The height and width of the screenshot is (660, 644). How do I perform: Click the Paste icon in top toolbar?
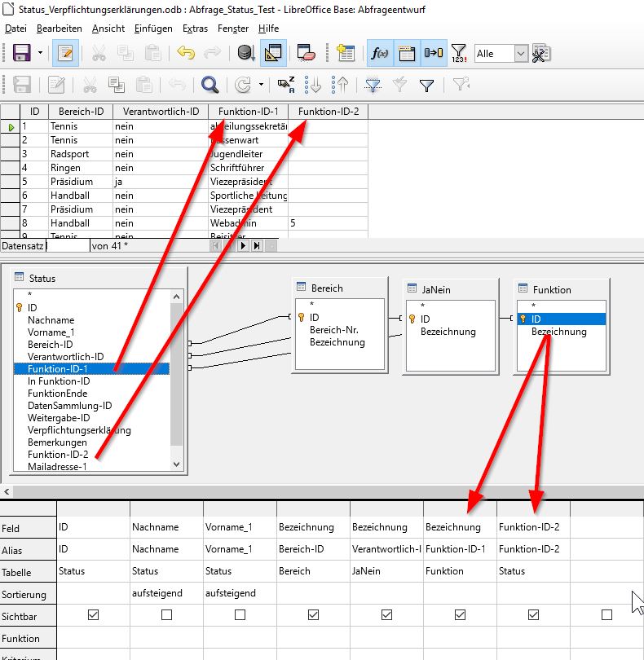click(x=152, y=54)
